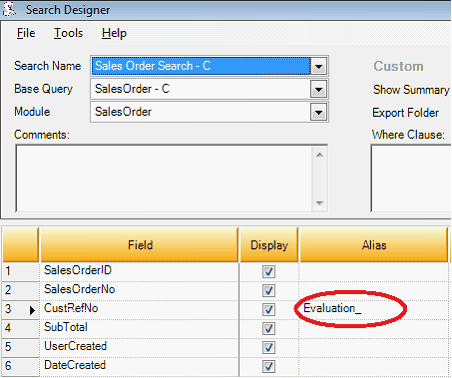Open the Help menu
This screenshot has width=452, height=378.
tap(114, 33)
